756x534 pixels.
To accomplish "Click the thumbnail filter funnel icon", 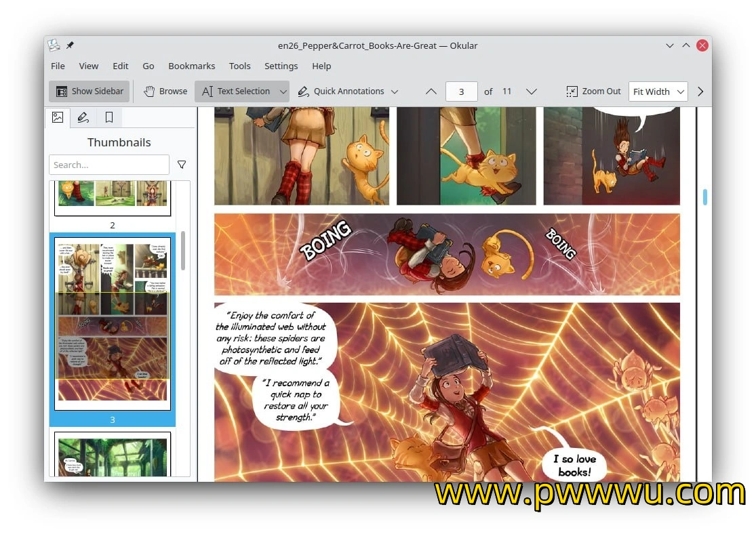I will coord(182,165).
